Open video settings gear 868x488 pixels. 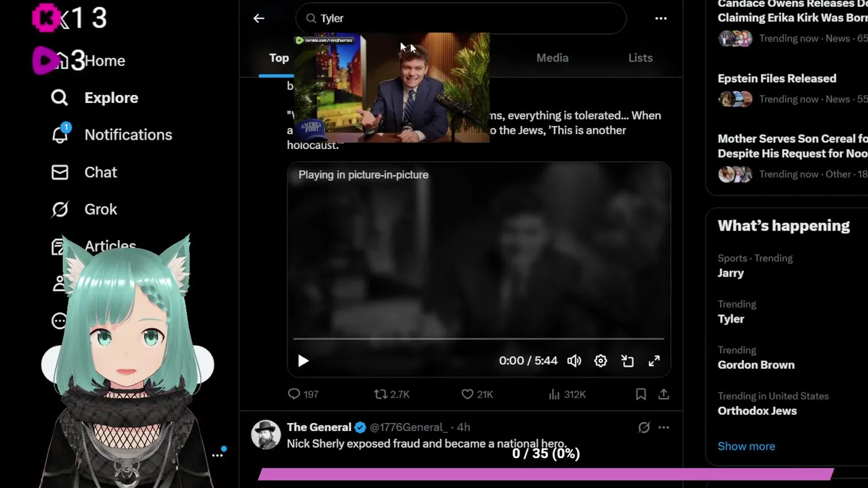600,361
